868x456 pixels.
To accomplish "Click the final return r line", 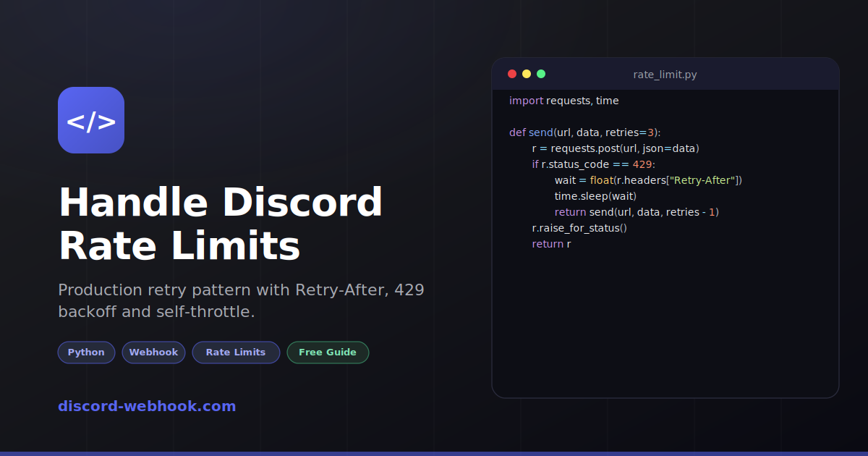I will coord(551,244).
